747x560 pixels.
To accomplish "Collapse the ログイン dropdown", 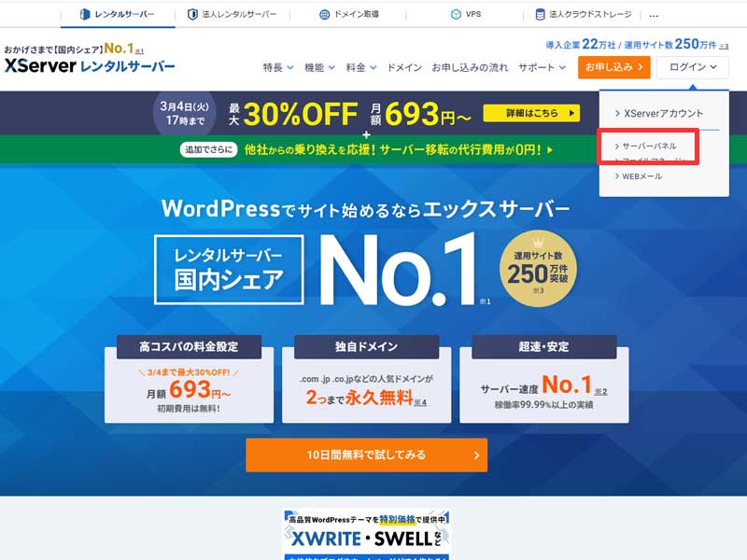I will 693,67.
